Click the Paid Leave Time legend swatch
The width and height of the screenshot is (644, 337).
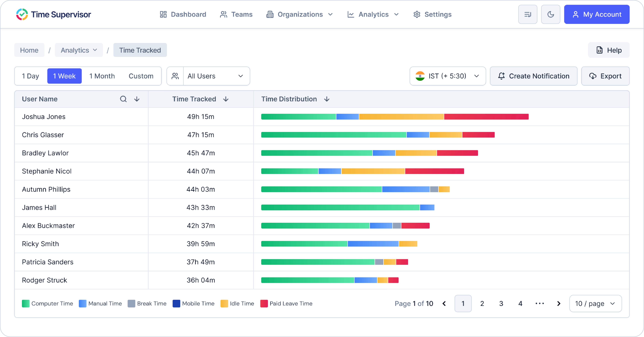point(264,304)
